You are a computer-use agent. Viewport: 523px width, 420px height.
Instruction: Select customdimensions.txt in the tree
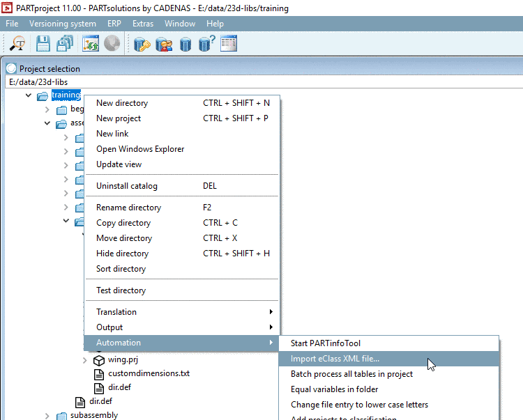(x=149, y=373)
